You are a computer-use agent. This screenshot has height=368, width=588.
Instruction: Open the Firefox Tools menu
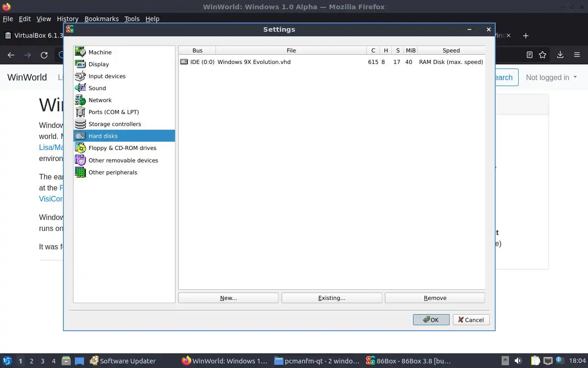pyautogui.click(x=132, y=19)
